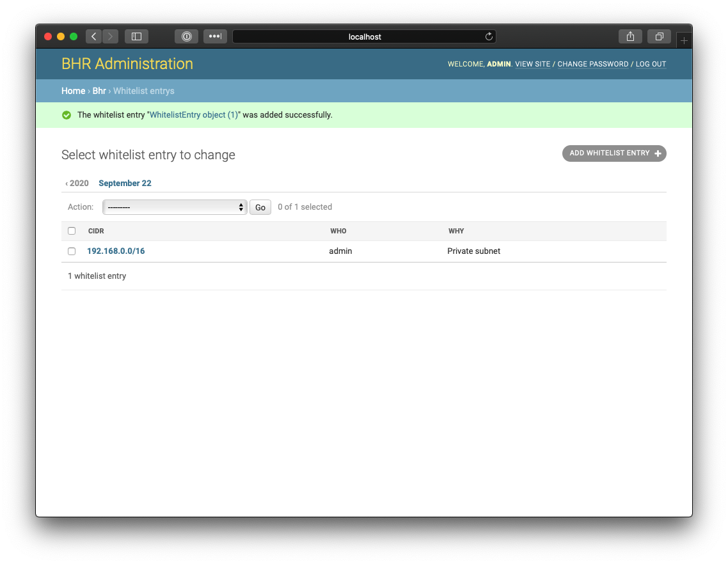Open the Change Password link
This screenshot has width=728, height=564.
pyautogui.click(x=593, y=64)
